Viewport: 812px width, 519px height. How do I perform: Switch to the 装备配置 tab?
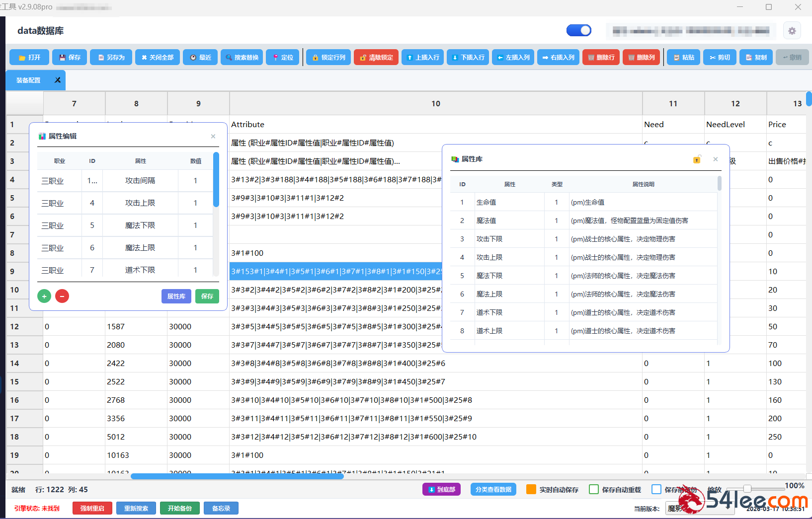pyautogui.click(x=29, y=80)
